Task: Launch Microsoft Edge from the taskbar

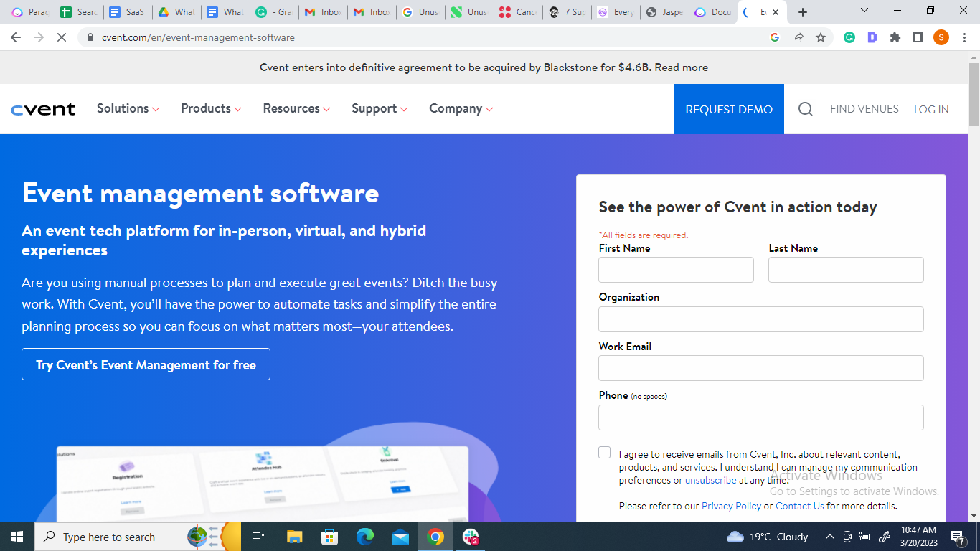Action: [365, 537]
